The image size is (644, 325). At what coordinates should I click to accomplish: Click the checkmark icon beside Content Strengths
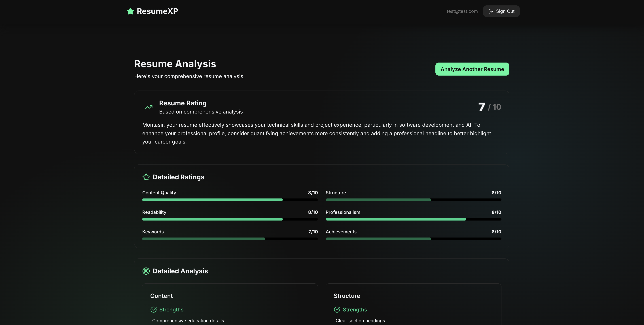point(154,309)
